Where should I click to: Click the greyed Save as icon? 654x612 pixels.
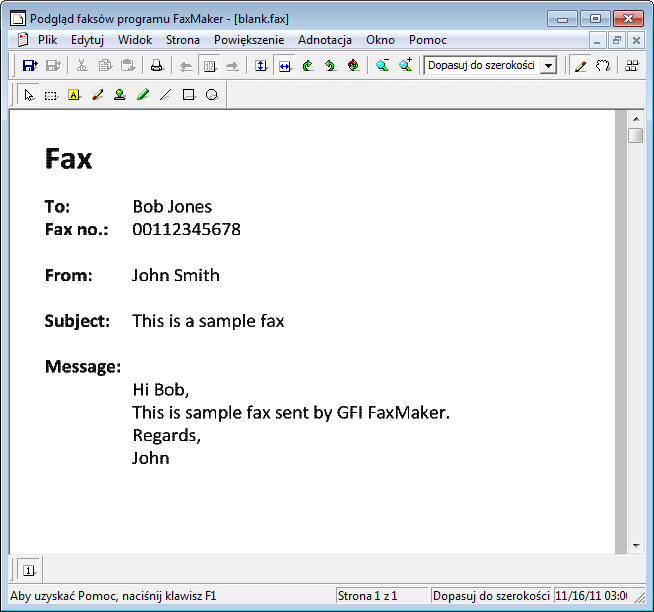click(x=53, y=65)
